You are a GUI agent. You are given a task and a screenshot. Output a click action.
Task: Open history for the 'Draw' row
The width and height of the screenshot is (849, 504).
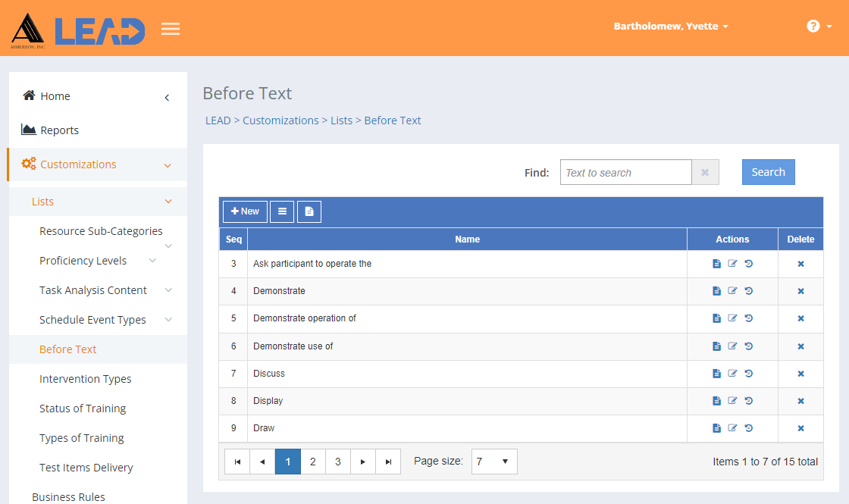(x=749, y=428)
